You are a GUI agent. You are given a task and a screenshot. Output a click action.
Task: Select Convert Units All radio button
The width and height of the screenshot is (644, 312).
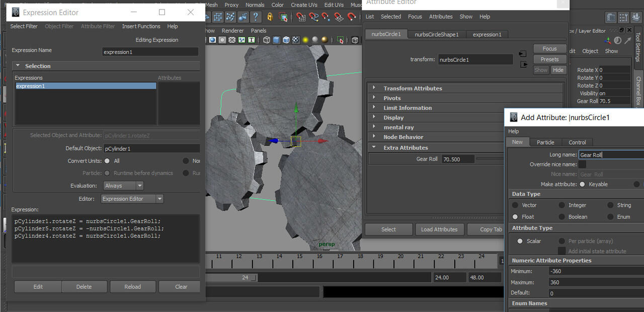[107, 161]
